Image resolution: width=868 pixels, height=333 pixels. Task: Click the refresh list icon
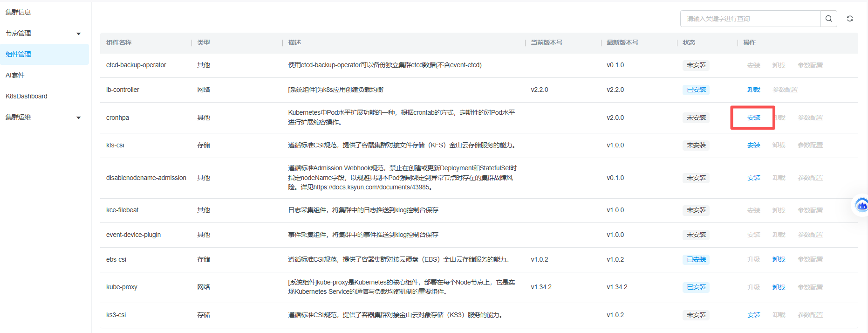tap(850, 19)
